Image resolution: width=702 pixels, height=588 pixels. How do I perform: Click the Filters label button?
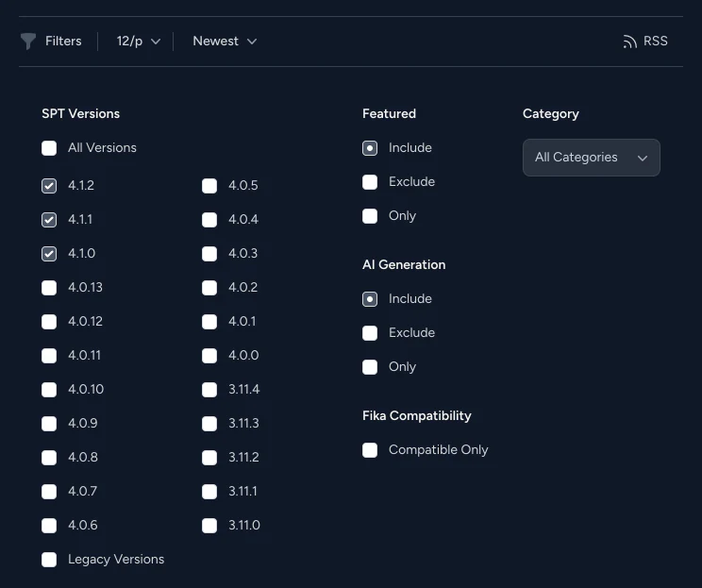tap(63, 42)
